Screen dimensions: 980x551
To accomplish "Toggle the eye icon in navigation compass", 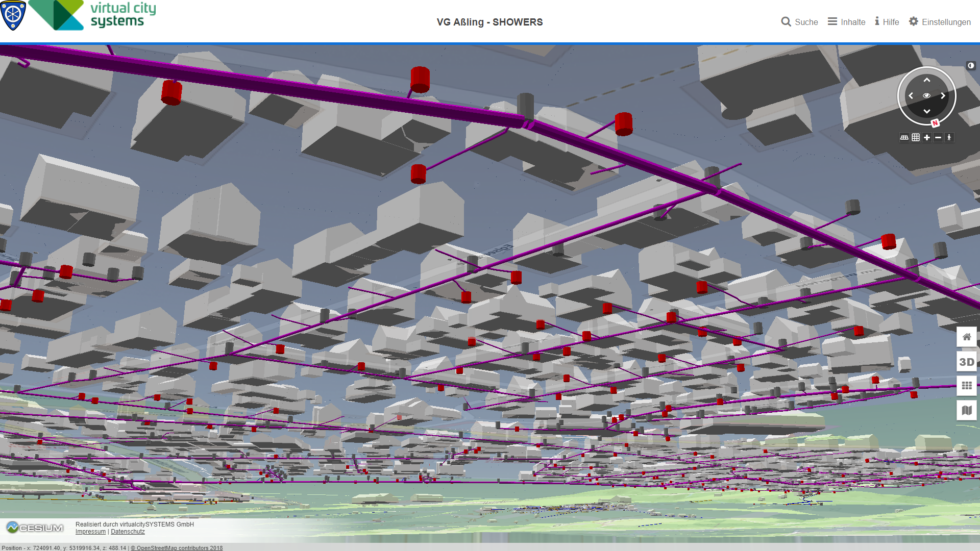I will [x=926, y=96].
